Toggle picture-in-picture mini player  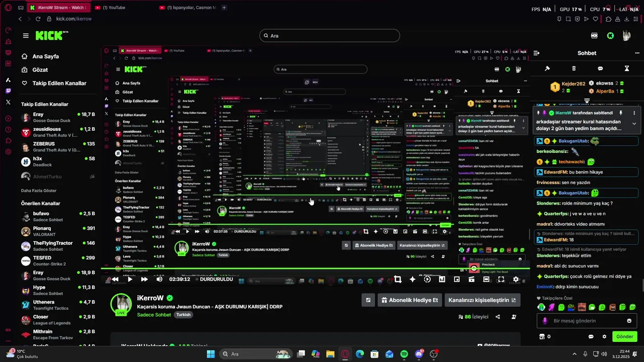coord(457,279)
